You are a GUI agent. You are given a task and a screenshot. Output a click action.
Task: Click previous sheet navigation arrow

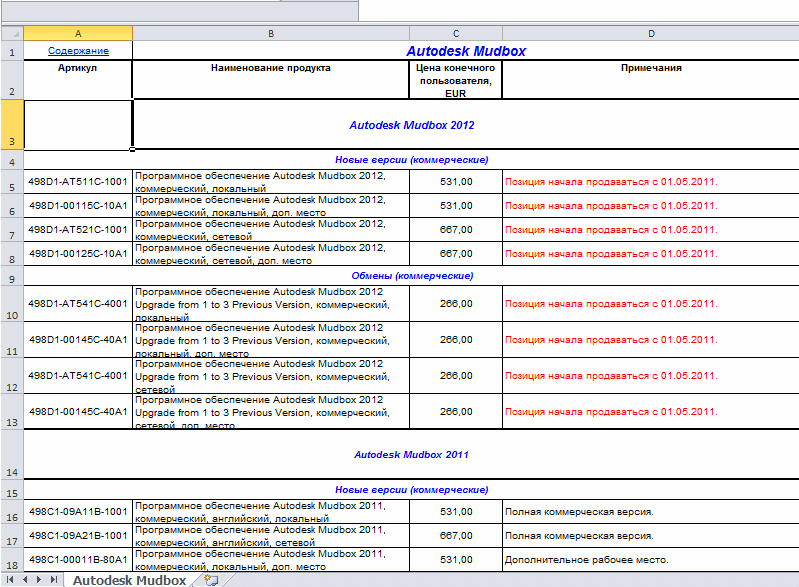point(24,579)
